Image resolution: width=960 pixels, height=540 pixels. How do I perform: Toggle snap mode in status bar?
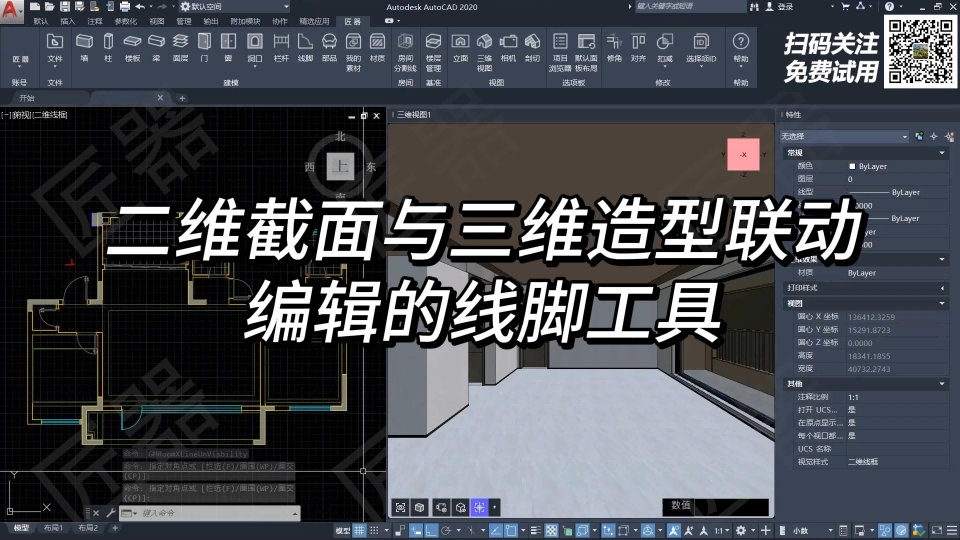(374, 530)
